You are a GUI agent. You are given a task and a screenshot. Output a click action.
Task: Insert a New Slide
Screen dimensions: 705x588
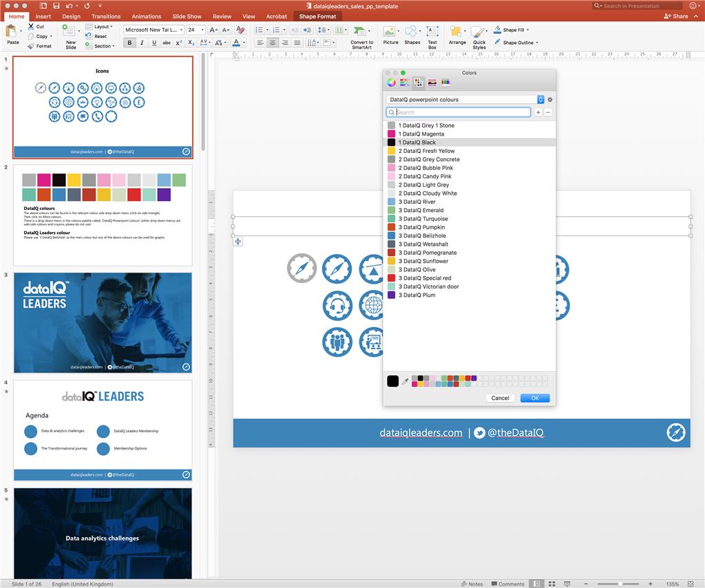[x=70, y=37]
